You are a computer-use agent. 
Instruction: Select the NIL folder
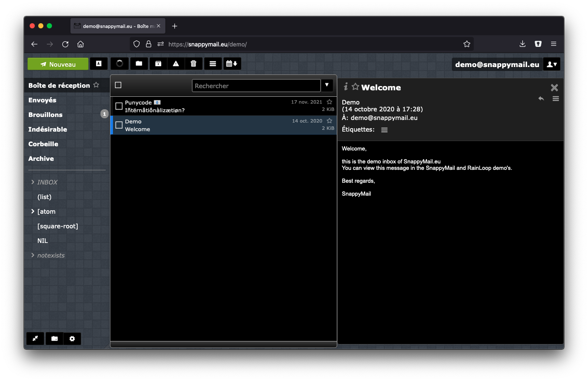pyautogui.click(x=43, y=241)
